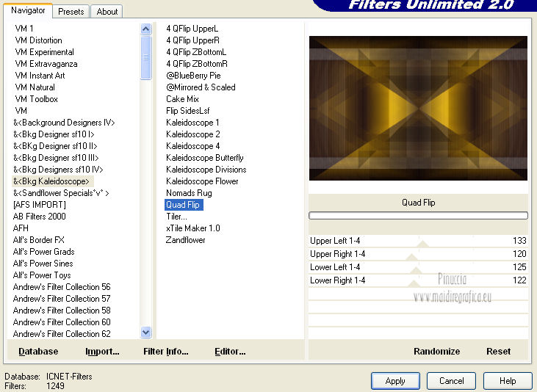Select the AFH category
This screenshot has width=537, height=392.
click(x=21, y=228)
